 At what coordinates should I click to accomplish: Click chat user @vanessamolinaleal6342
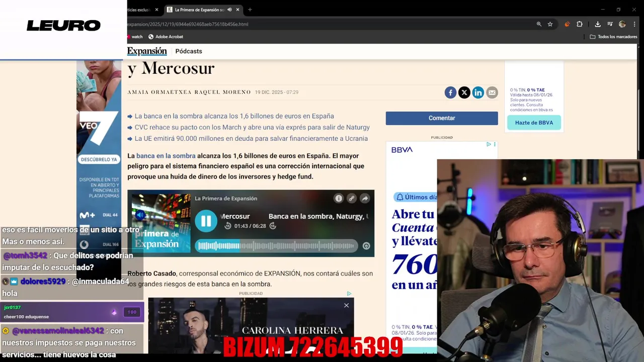(x=58, y=331)
